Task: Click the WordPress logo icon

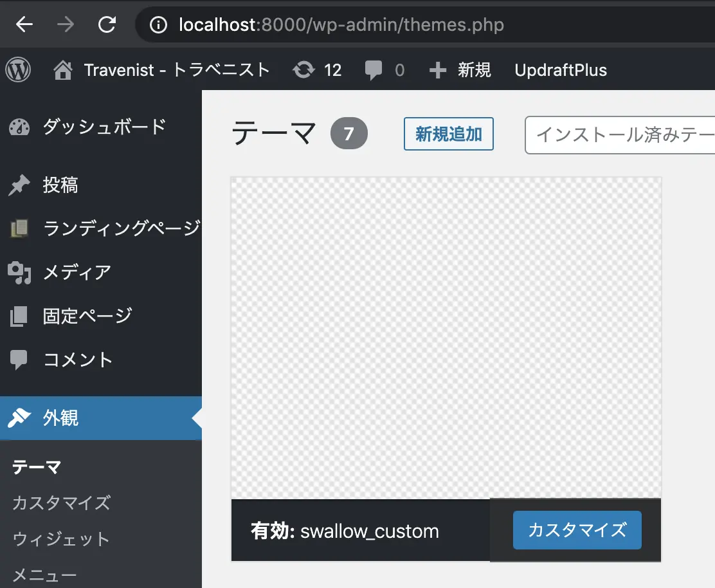Action: pos(18,69)
